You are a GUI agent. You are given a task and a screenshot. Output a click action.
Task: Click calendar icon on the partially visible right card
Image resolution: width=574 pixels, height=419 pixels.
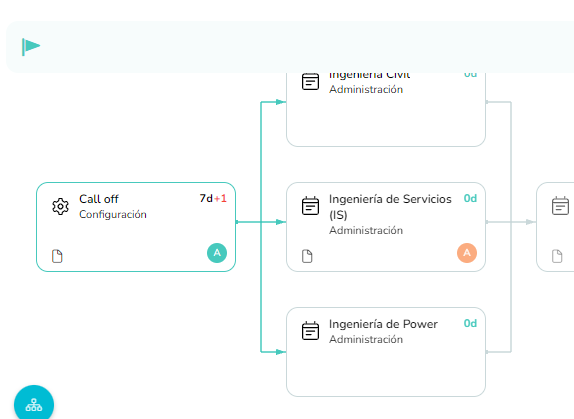point(560,206)
